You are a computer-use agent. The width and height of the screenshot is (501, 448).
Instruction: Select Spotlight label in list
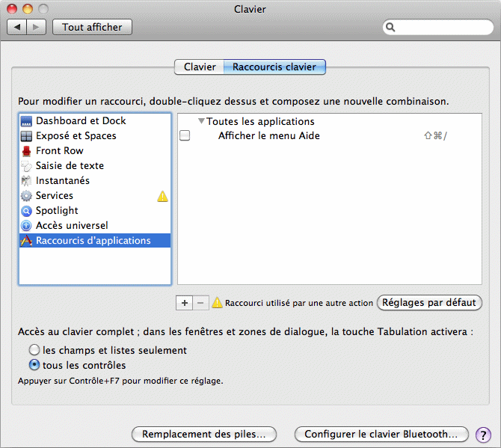pyautogui.click(x=57, y=211)
